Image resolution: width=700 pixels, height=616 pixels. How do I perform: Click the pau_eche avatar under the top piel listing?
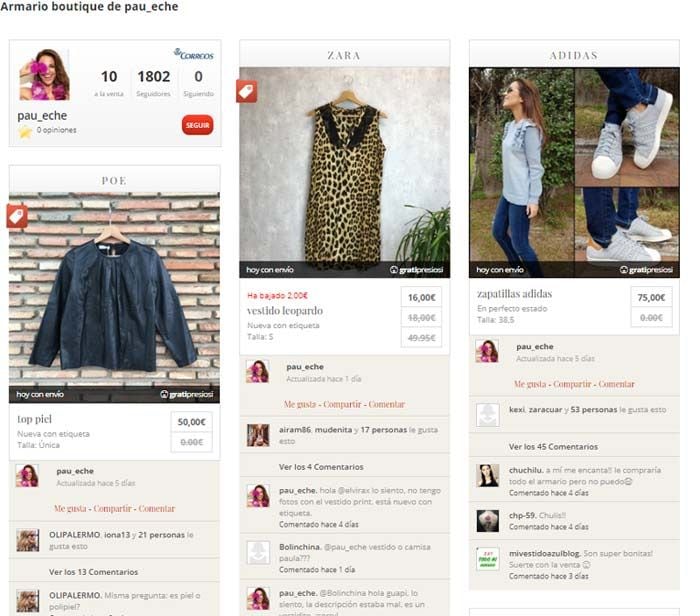click(x=27, y=475)
